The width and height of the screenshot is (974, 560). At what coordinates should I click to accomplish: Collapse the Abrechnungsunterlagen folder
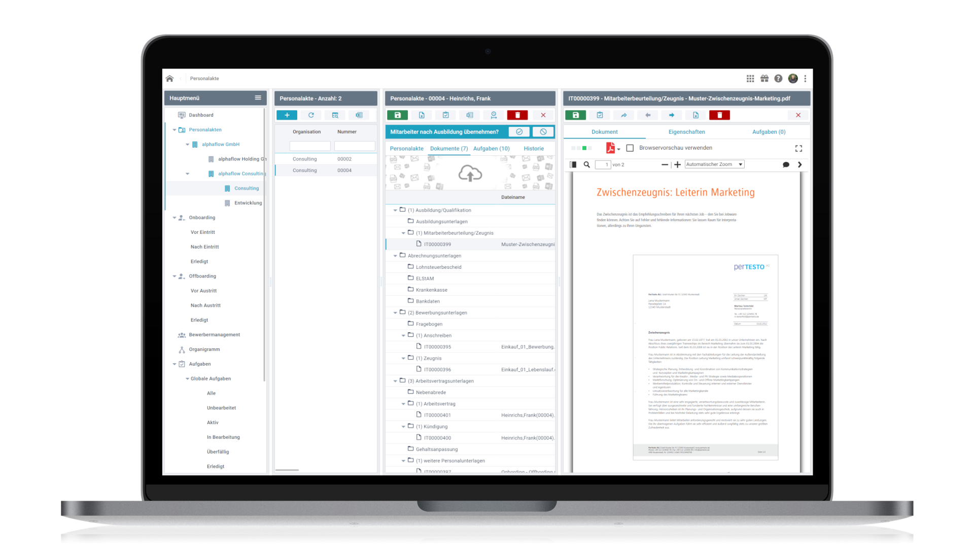[395, 256]
